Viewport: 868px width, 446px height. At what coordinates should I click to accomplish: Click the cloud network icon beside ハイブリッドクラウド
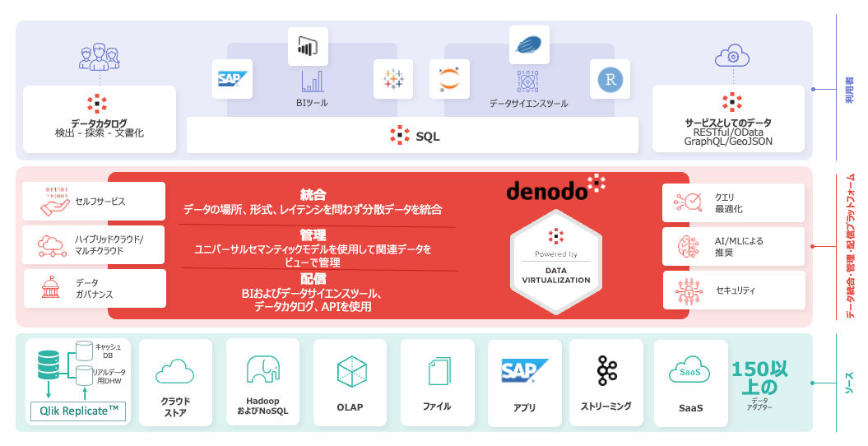tap(52, 245)
